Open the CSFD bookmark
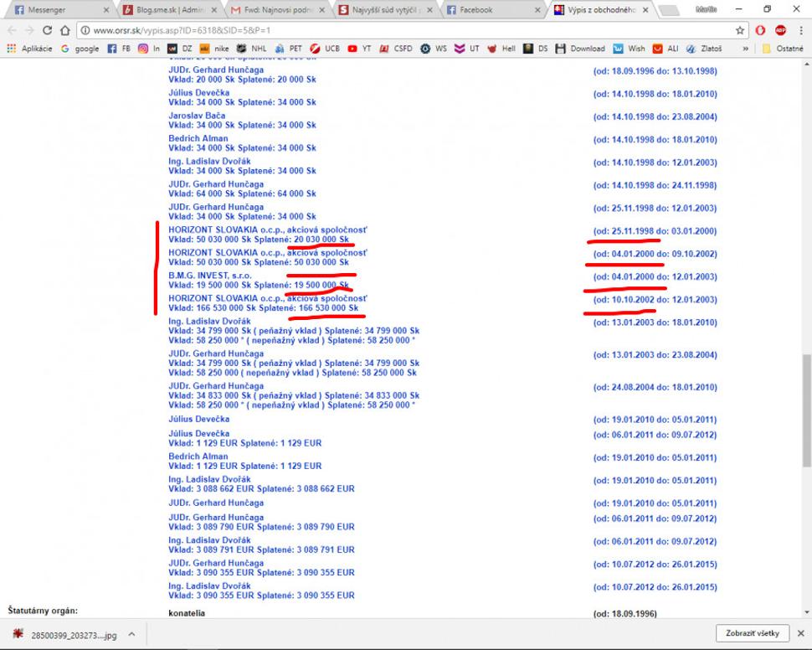Screen dimensions: 812x650 click(396, 49)
